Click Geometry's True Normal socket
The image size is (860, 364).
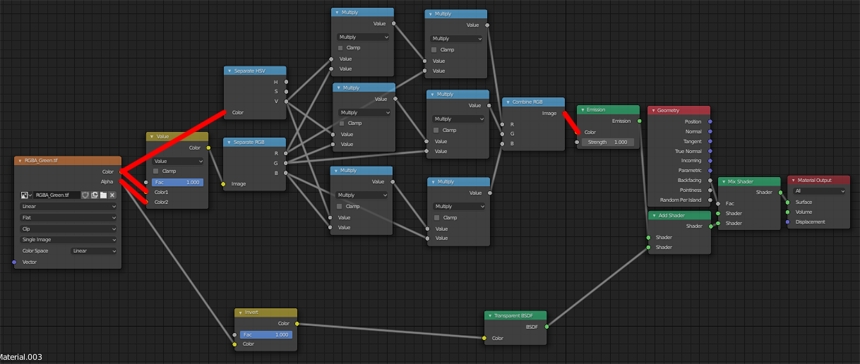(x=710, y=151)
